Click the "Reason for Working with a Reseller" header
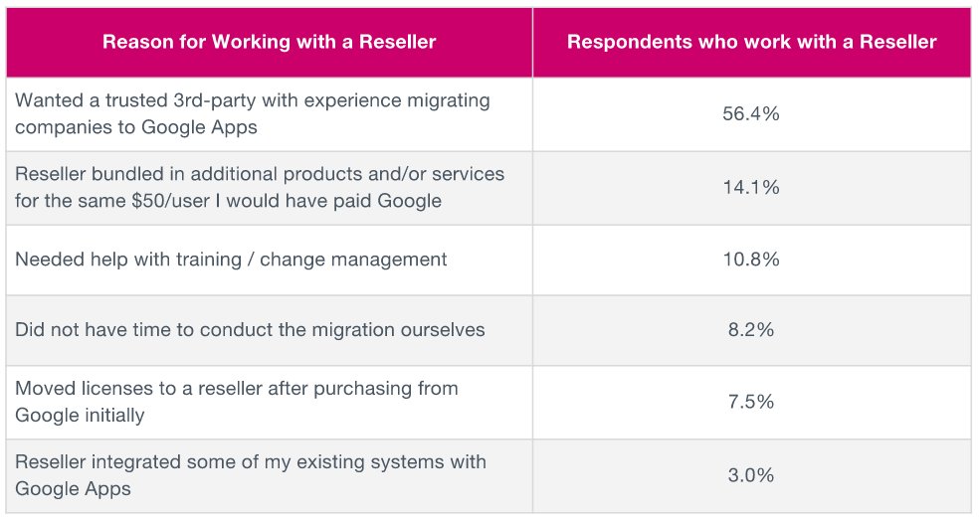The image size is (980, 525). point(269,42)
